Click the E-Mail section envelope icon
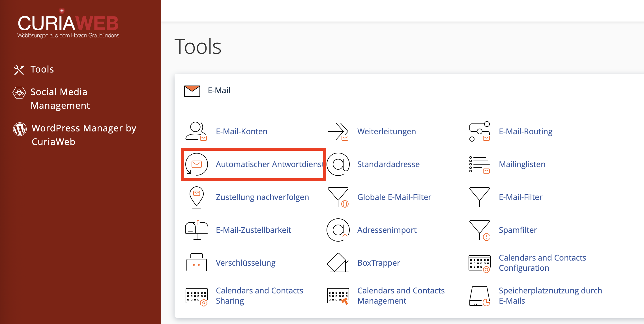Screen dimensions: 644x324 point(192,91)
